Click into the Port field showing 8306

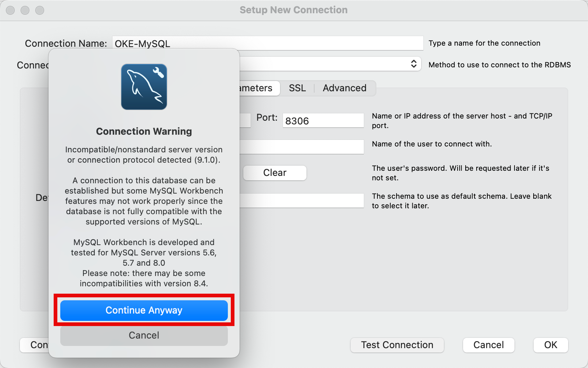(x=323, y=121)
